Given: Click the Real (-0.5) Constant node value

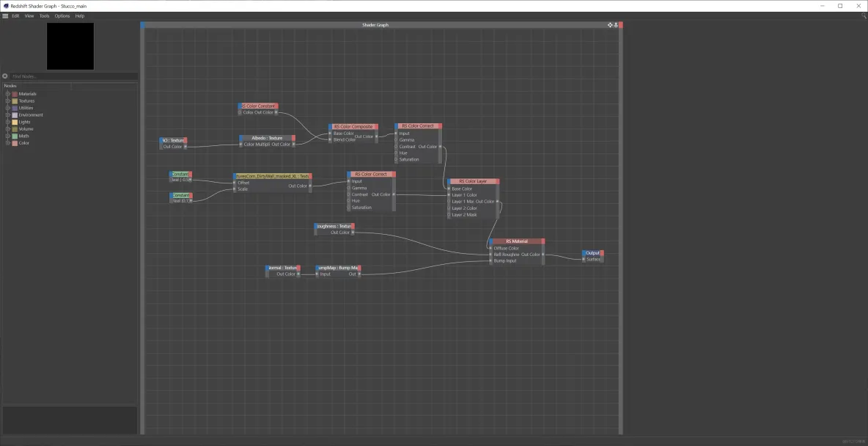Looking at the screenshot, I should [180, 180].
